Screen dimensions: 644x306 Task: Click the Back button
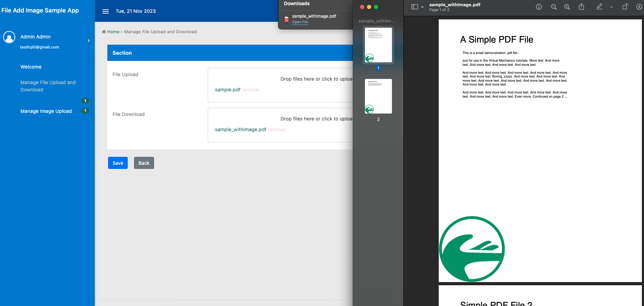(x=144, y=163)
